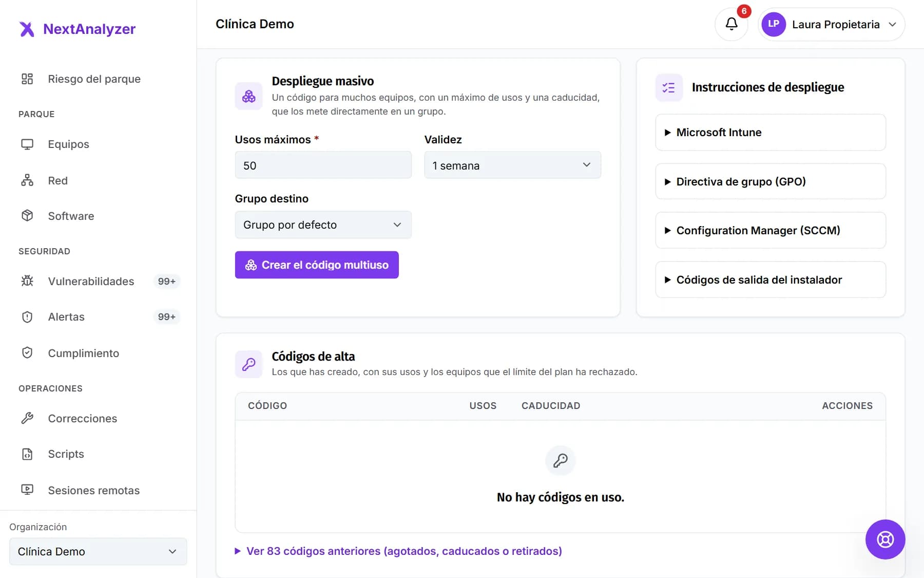Open the Grupo destino dropdown
Viewport: 924px width, 578px height.
tap(323, 225)
